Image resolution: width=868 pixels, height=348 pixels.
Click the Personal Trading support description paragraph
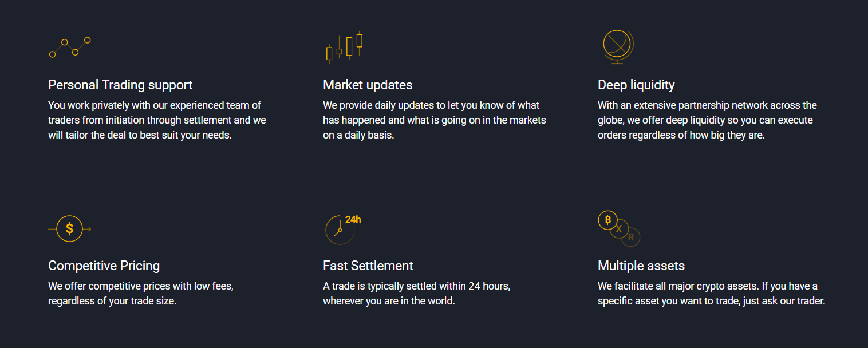click(157, 121)
